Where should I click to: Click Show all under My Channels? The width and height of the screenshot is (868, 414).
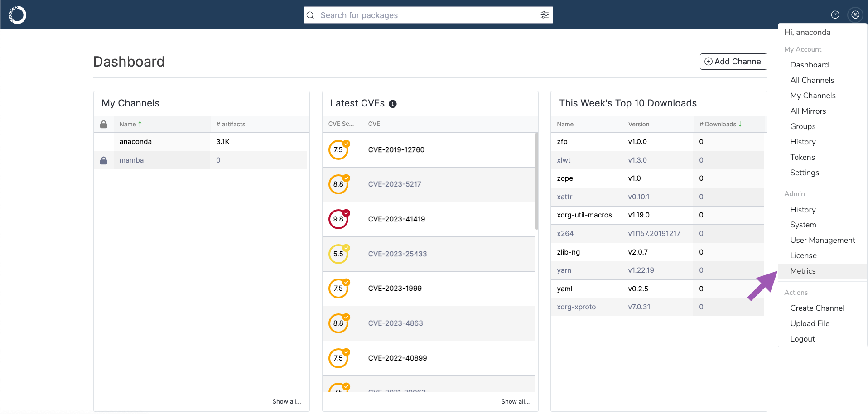286,401
